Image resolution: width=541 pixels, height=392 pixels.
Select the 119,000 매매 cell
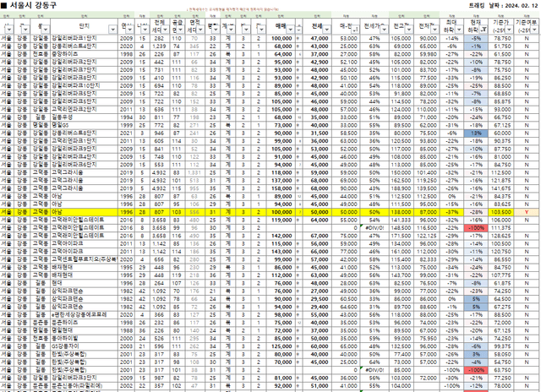tap(281, 220)
